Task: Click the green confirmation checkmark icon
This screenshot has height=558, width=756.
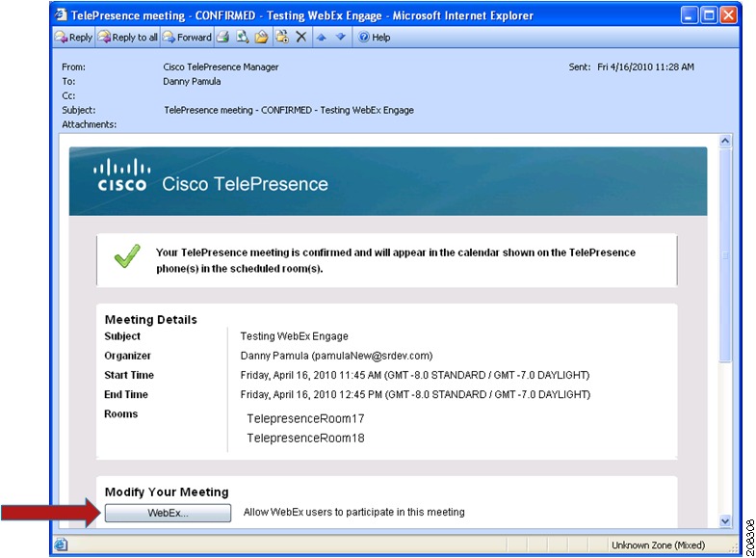Action: click(x=127, y=255)
